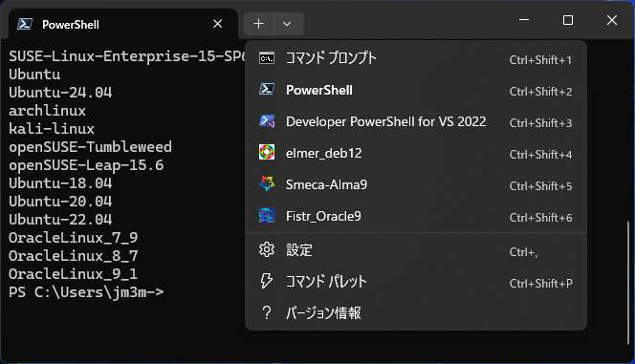
Task: Click the openSUSE-Tumbleweed output line
Action: [x=90, y=147]
